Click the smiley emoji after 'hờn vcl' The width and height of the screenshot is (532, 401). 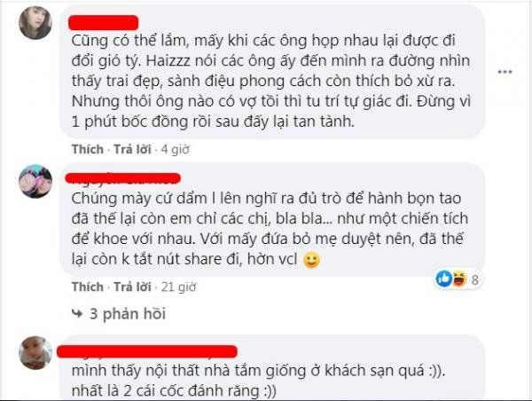click(311, 260)
